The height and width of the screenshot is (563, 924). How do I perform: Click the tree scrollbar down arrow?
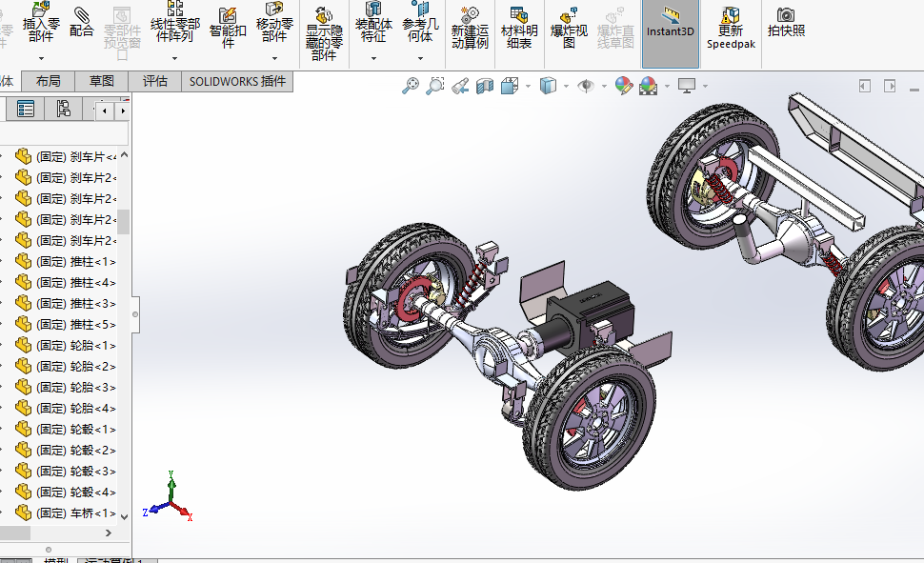coord(125,517)
